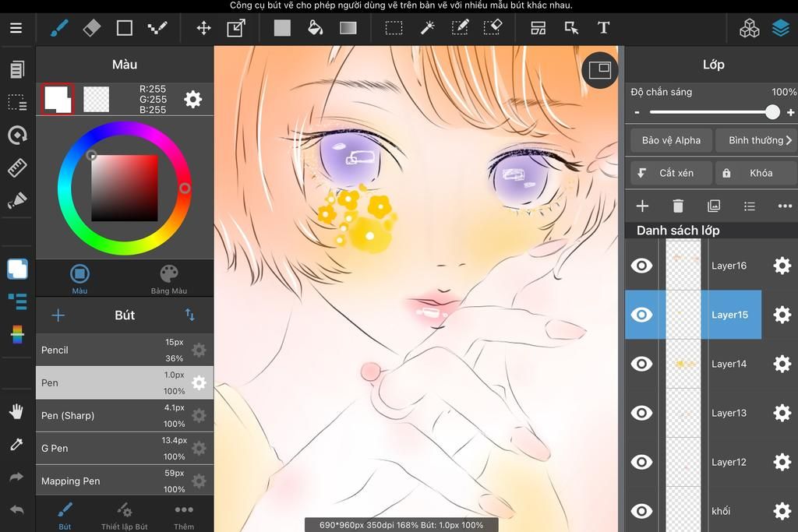Click the rotate canvas sidebar icon
Screen dimensions: 798x532
tap(17, 136)
